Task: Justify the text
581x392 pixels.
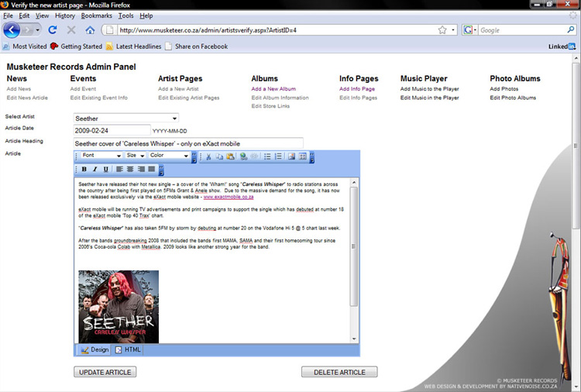Action: point(152,170)
